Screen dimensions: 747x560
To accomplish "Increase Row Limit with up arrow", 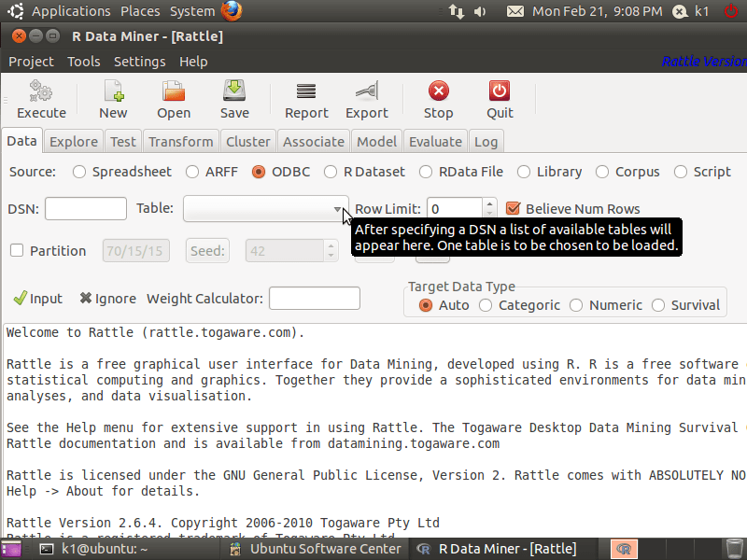I will point(489,203).
